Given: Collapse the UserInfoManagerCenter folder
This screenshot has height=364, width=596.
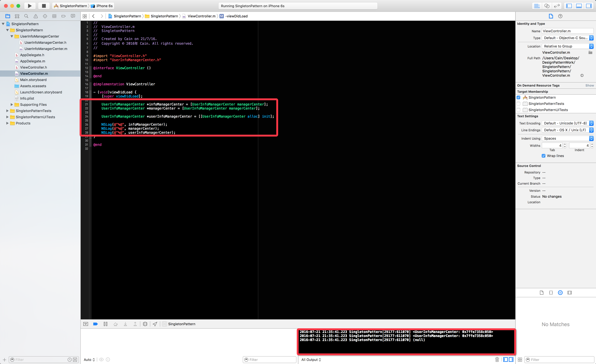Looking at the screenshot, I should click(x=12, y=36).
